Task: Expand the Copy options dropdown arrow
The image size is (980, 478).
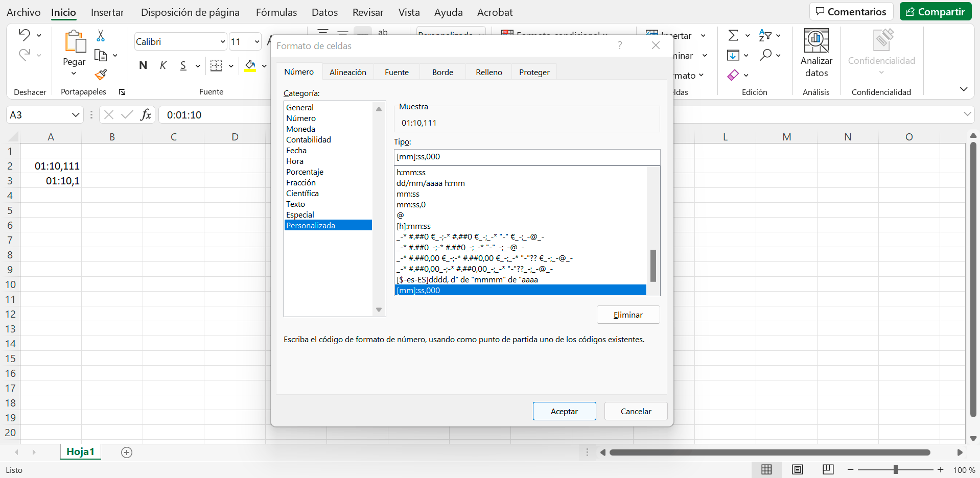Action: pos(115,55)
